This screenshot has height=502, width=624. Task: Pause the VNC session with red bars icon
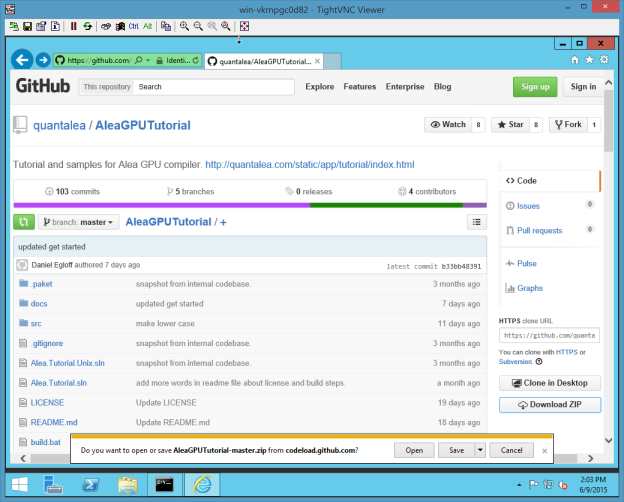click(x=73, y=26)
